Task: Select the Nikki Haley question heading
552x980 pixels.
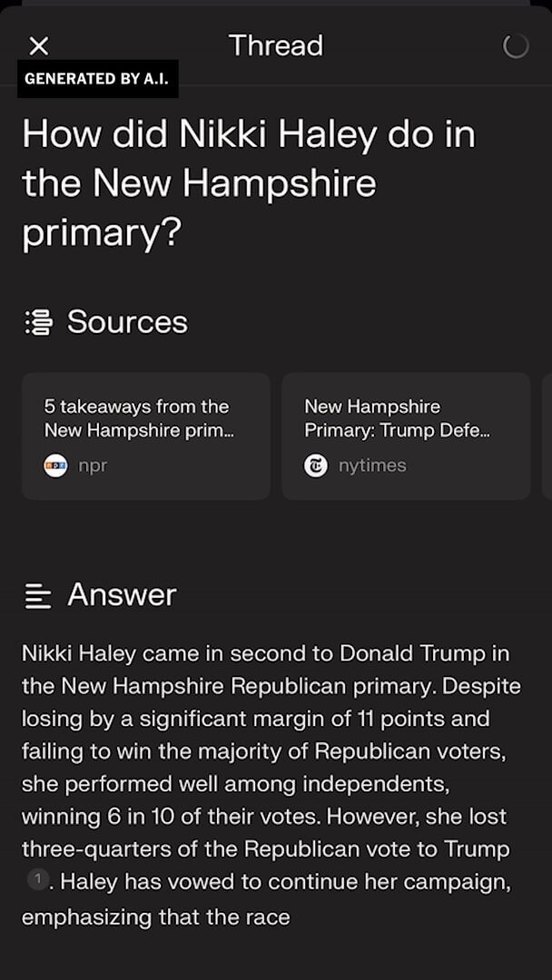Action: tap(249, 183)
